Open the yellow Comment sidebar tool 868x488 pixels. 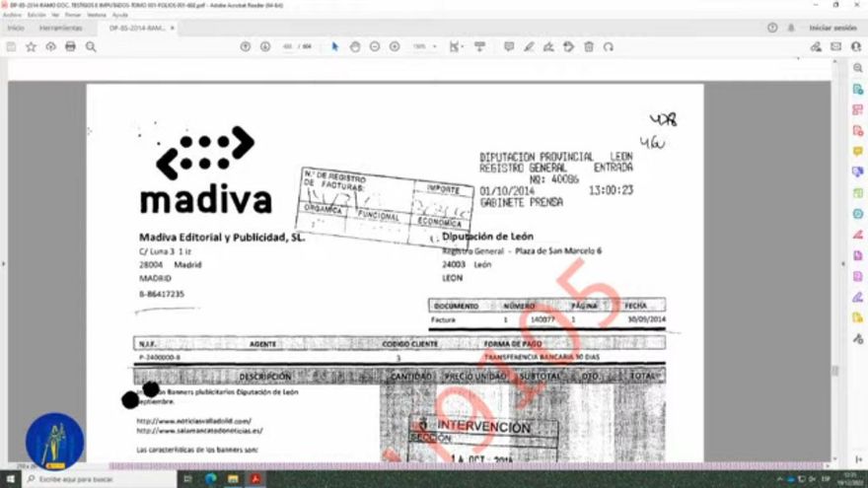pos(857,151)
